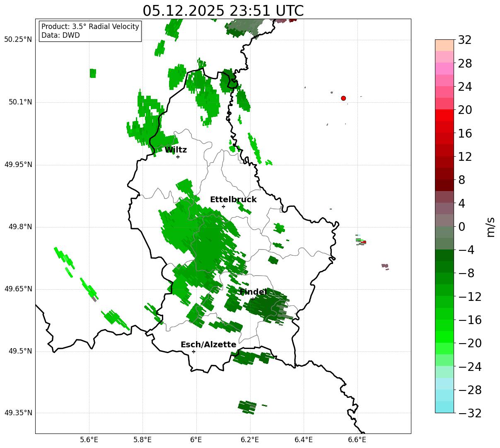The width and height of the screenshot is (500, 448).
Task: Click the 49.35°N latitude label
Action: click(x=18, y=413)
